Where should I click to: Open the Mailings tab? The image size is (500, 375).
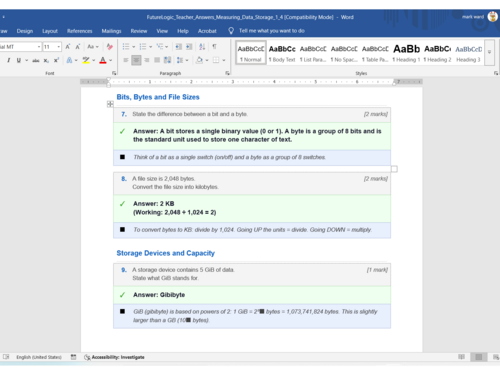click(x=111, y=31)
